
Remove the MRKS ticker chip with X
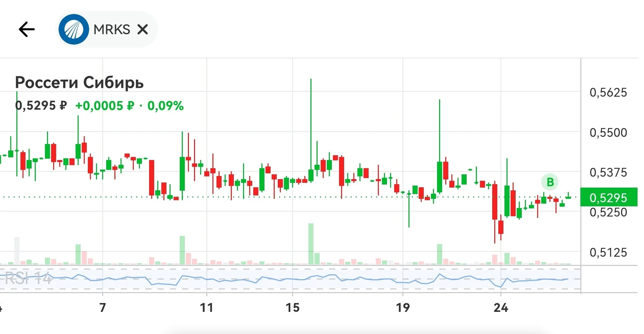(143, 30)
